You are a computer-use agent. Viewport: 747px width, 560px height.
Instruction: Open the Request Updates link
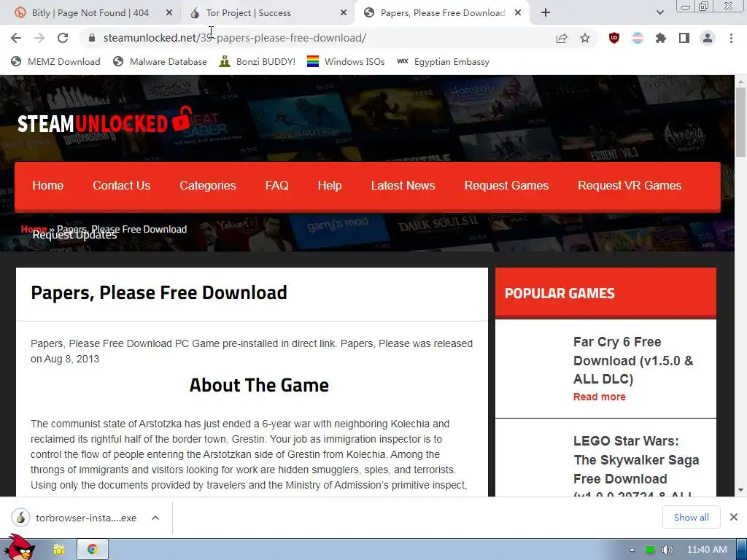(74, 236)
